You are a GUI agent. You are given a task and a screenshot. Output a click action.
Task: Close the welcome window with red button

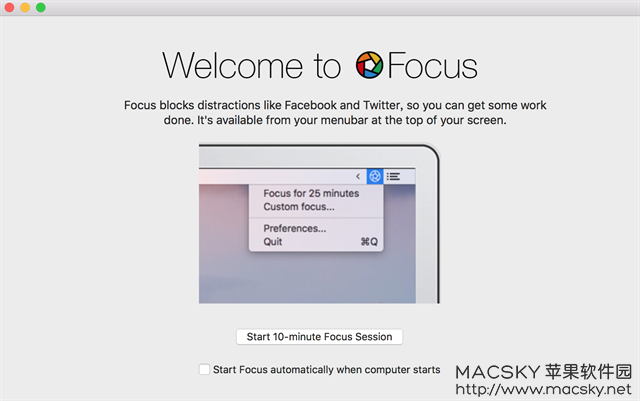[x=9, y=7]
